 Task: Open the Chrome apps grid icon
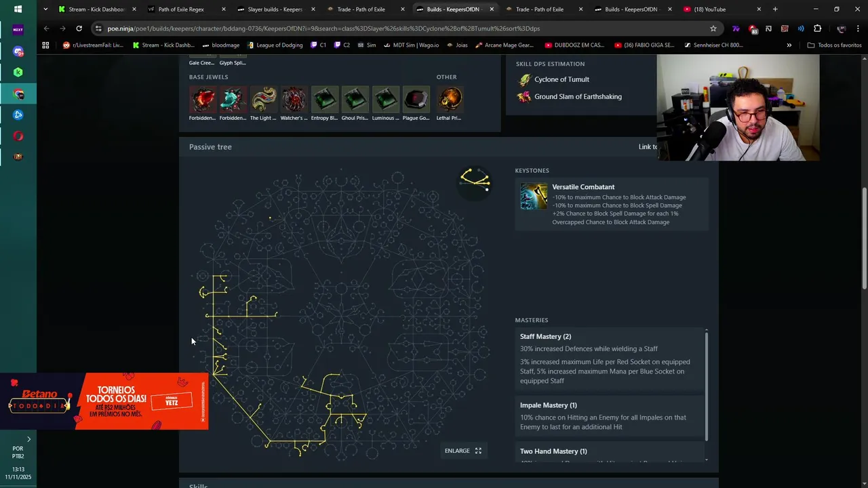(45, 45)
